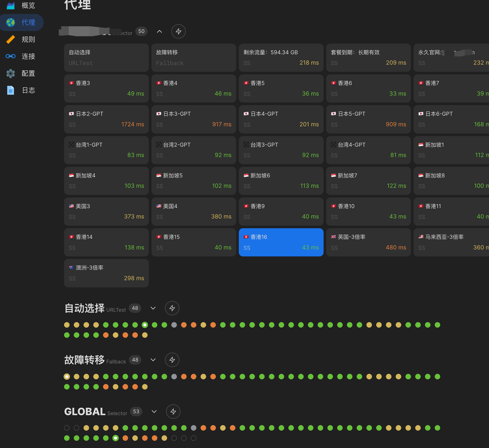Screen dimensions: 489x448
Task: Select the 澳洲-3倍率 proxy node
Action: pyautogui.click(x=106, y=273)
